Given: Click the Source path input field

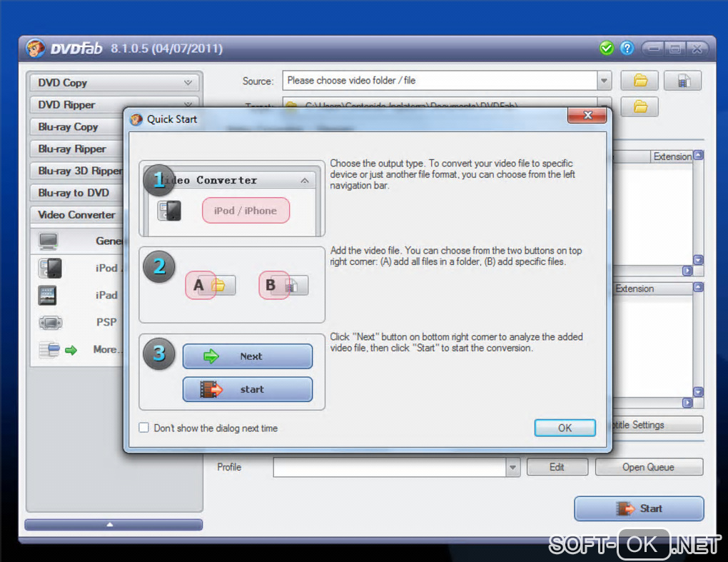Looking at the screenshot, I should (x=440, y=81).
